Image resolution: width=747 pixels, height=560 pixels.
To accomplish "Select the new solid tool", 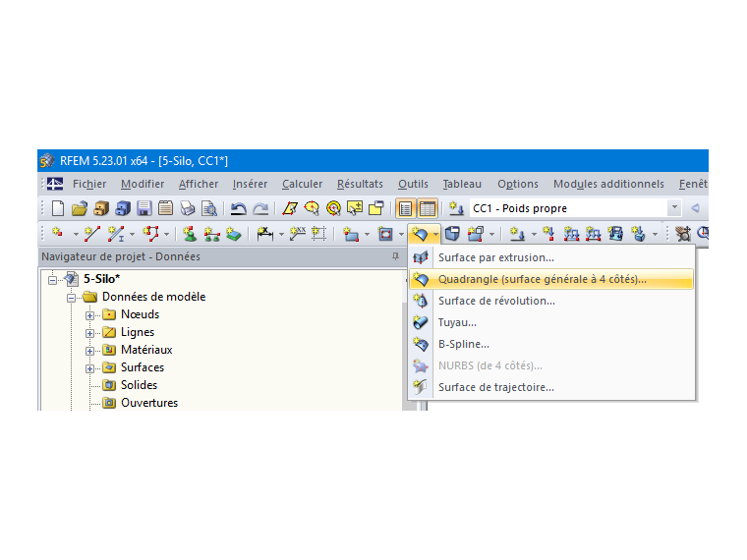I will 452,234.
